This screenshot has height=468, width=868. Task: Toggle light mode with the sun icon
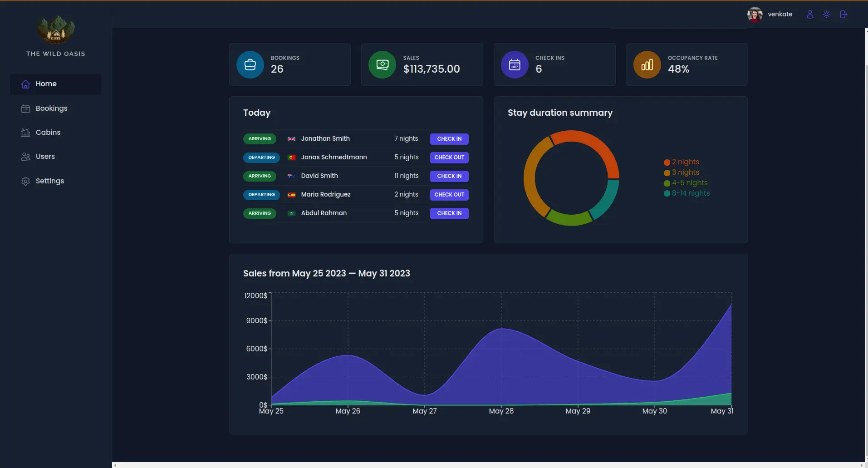pos(827,15)
